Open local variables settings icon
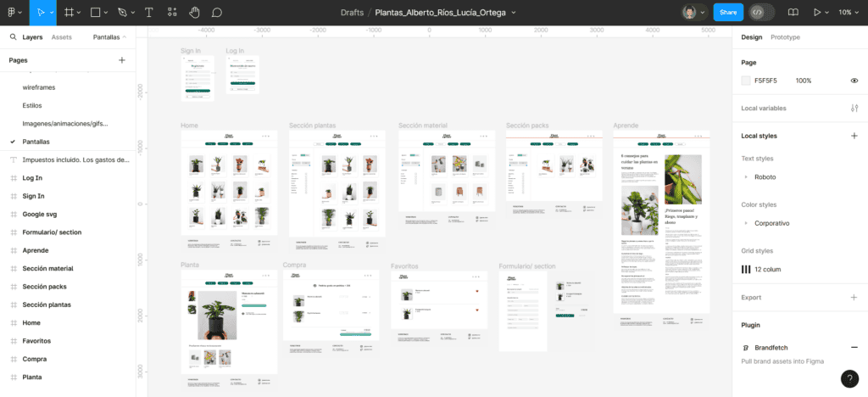 [x=854, y=108]
